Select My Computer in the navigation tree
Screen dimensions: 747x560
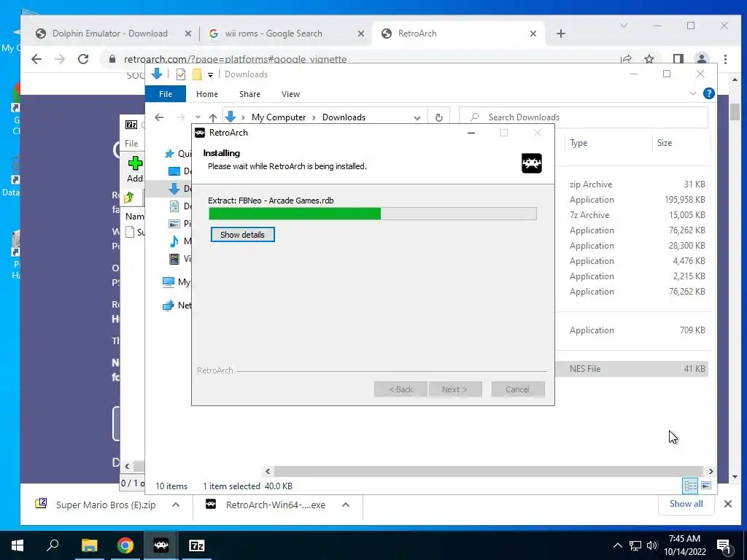(177, 282)
